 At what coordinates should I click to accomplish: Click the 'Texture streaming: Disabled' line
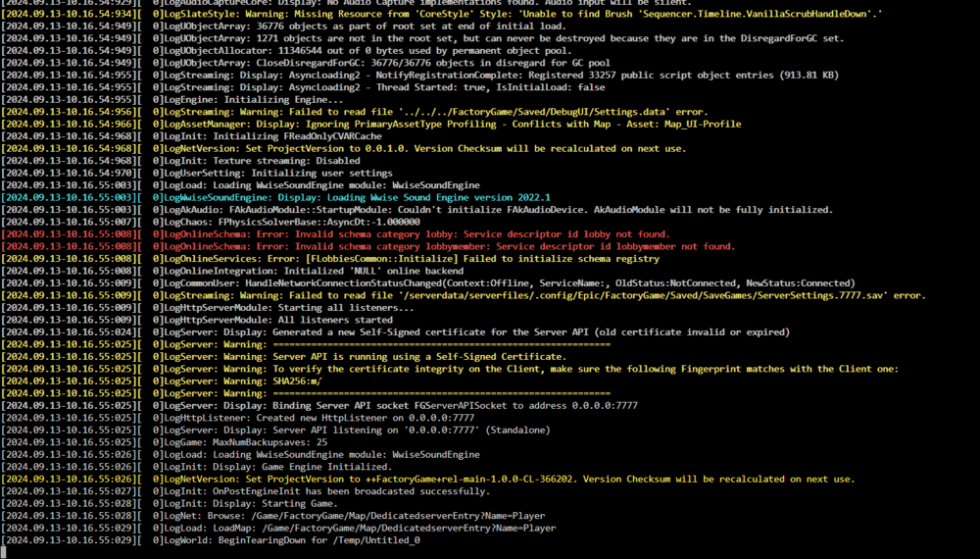tap(180, 161)
